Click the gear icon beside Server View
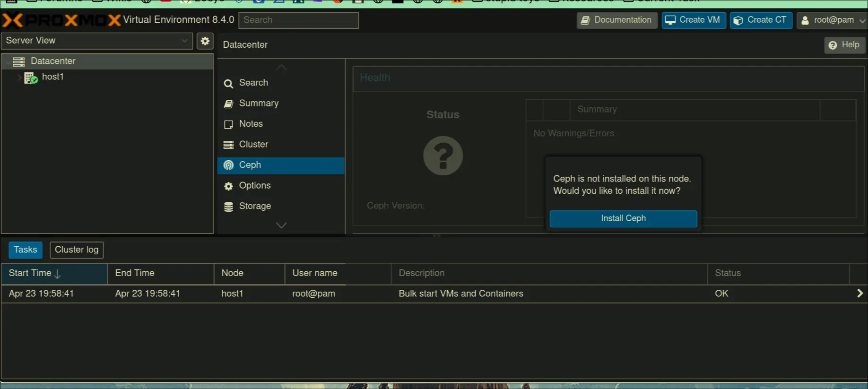Screen dimensions: 868x389 205,41
